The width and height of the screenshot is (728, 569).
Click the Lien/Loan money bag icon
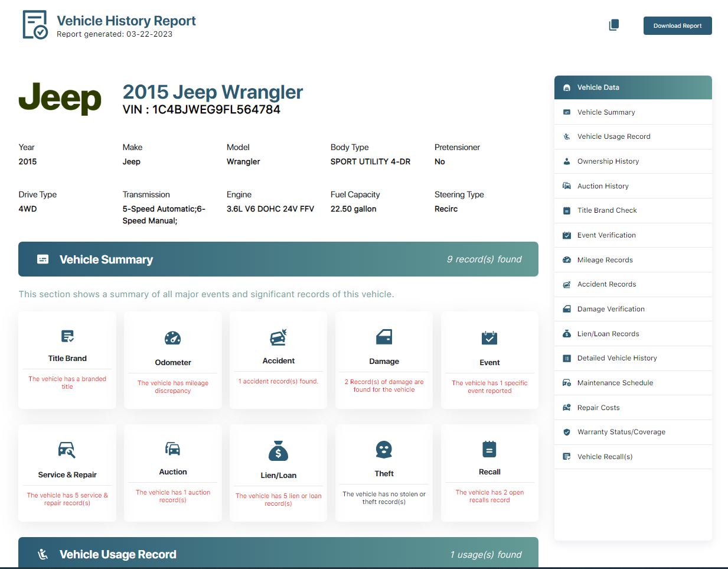278,450
